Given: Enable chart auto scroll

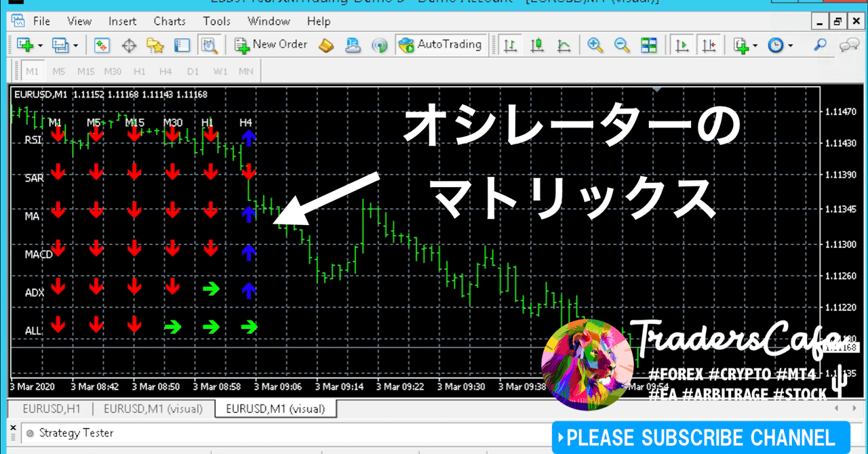Looking at the screenshot, I should pyautogui.click(x=682, y=45).
